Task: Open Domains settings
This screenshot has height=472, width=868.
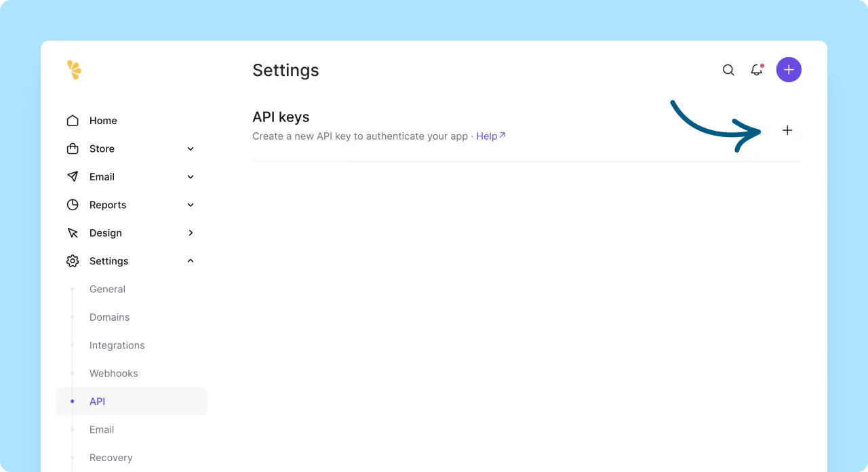Action: coord(109,317)
